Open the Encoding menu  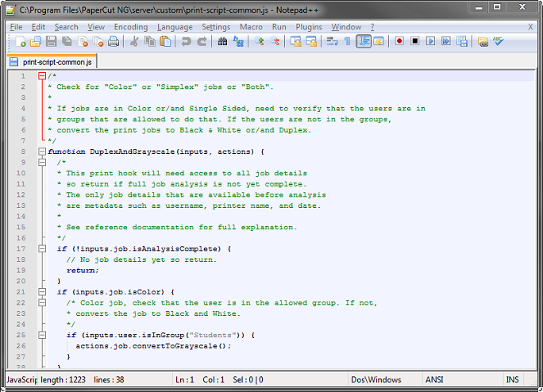131,27
